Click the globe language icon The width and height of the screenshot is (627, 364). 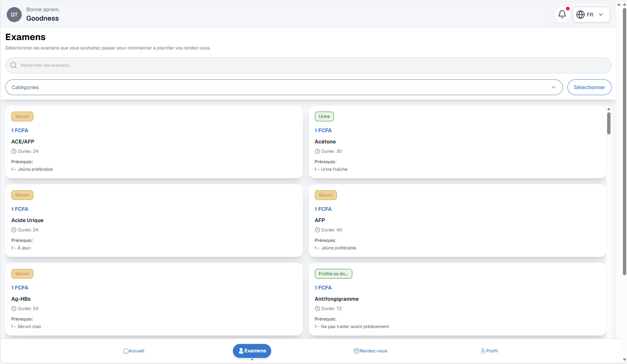point(580,15)
